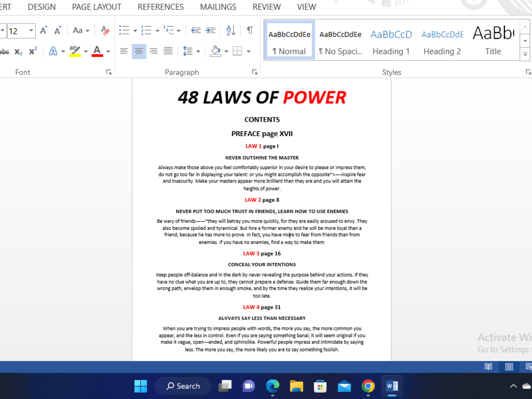This screenshot has height=399, width=532.
Task: Apply the Heading 2 style
Action: pos(442,40)
